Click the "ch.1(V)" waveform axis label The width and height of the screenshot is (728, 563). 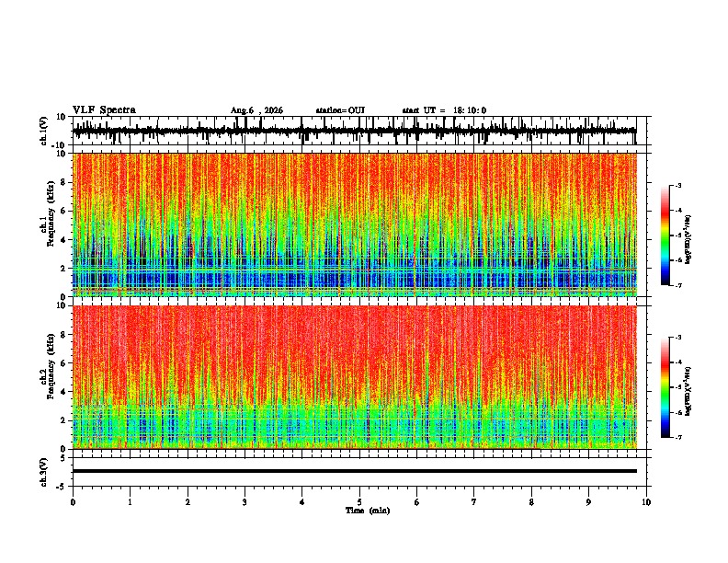pos(44,131)
